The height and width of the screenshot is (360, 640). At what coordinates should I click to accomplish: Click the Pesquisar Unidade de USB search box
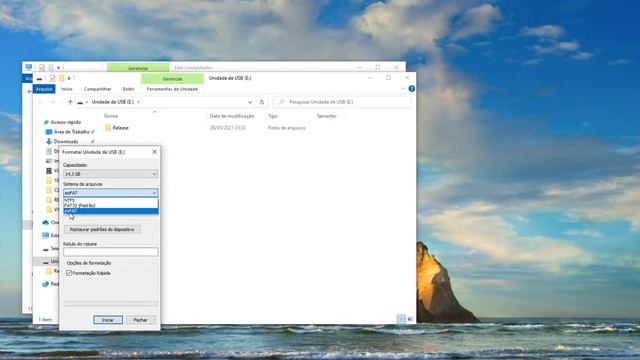(342, 102)
